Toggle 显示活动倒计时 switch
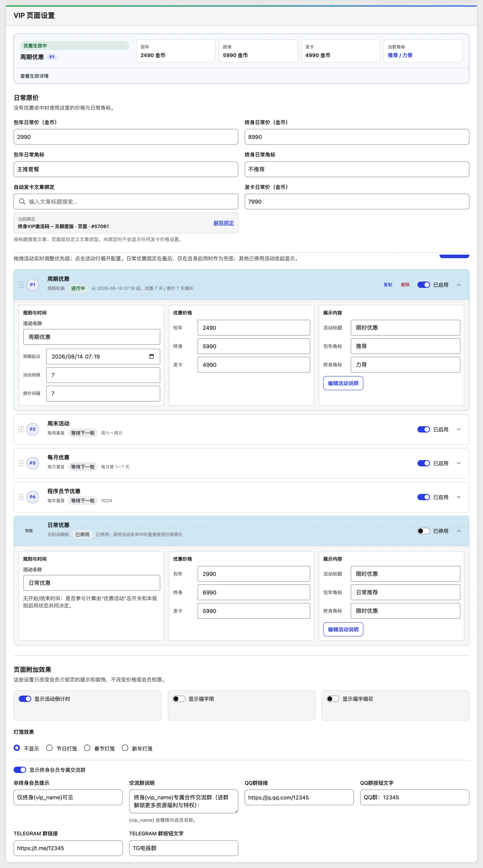483x868 pixels. pyautogui.click(x=25, y=699)
